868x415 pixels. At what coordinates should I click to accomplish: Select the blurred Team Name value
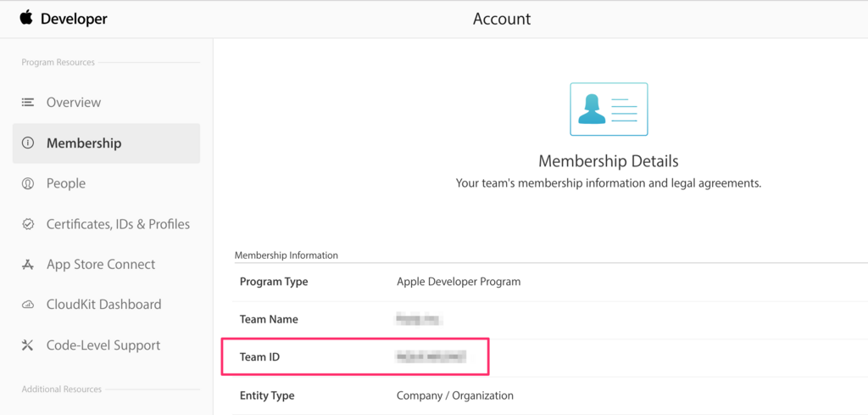pos(420,320)
